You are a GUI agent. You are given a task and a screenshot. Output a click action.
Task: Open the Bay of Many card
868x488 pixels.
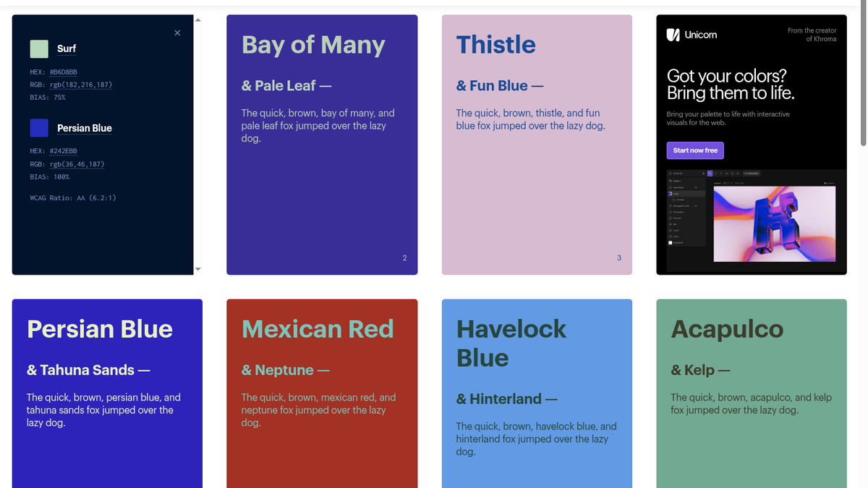tap(322, 145)
